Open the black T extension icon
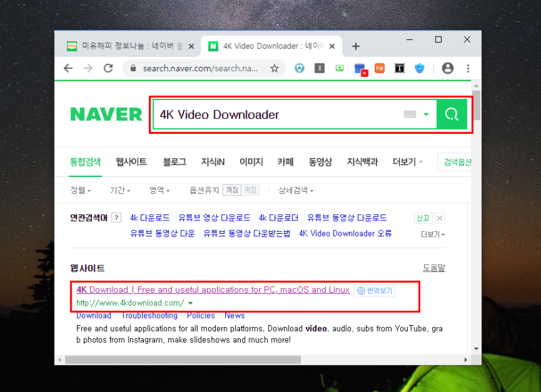 (400, 68)
